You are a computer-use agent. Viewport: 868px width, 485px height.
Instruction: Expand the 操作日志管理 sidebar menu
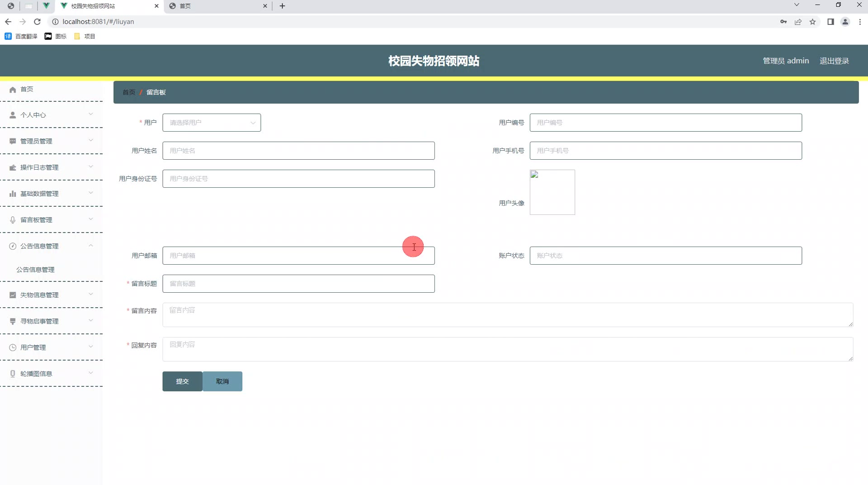pos(91,166)
